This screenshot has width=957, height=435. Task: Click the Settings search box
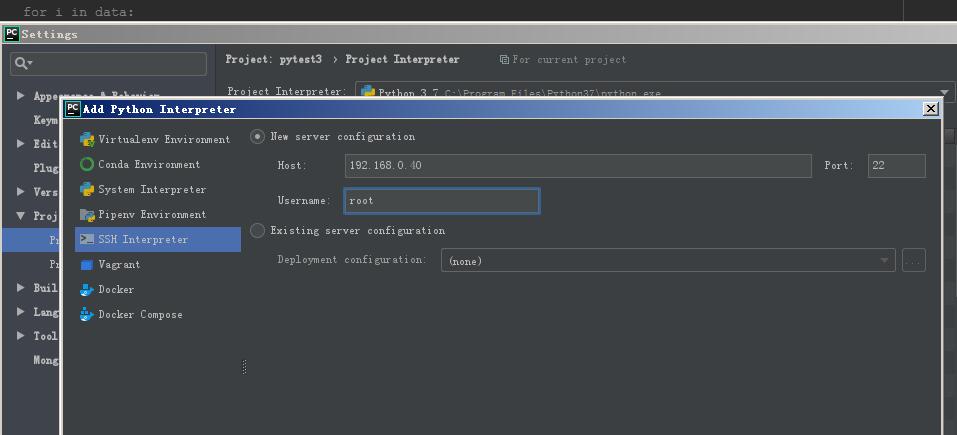click(109, 63)
